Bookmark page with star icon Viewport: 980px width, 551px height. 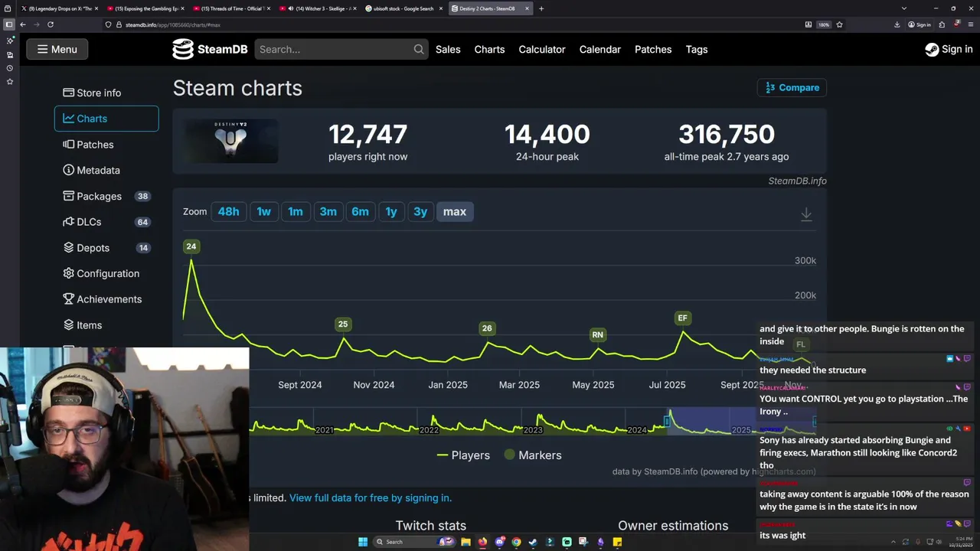point(839,24)
